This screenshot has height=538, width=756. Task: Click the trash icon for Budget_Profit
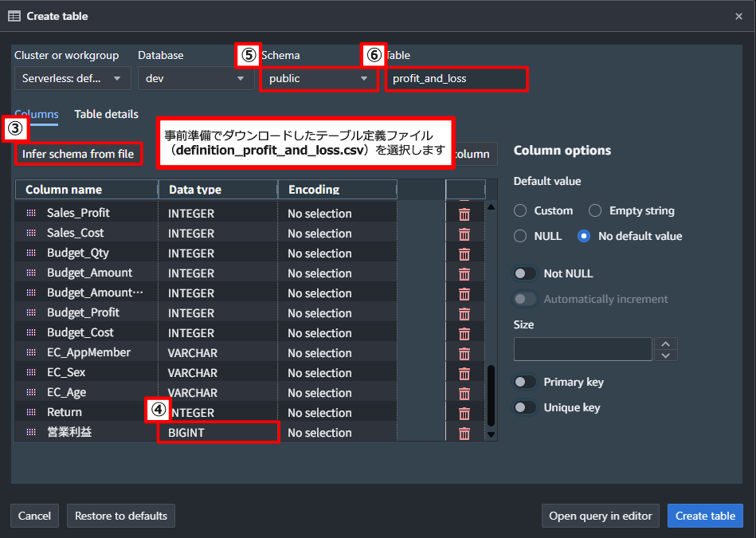pos(464,313)
